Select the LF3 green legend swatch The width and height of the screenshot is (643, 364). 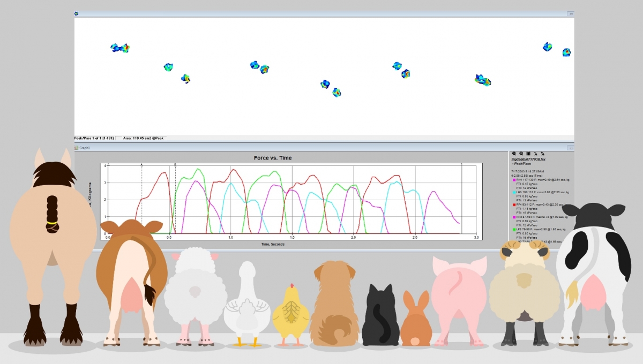pos(514,230)
